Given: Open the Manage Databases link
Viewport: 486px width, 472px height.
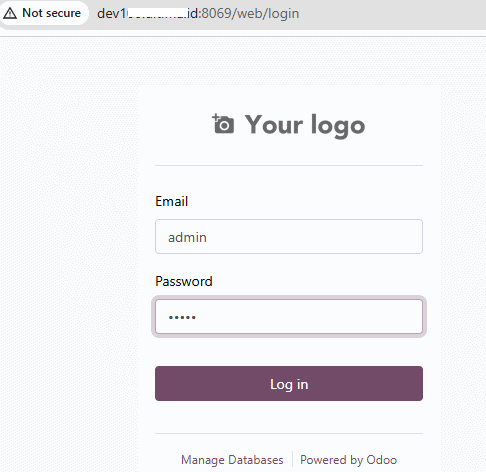Looking at the screenshot, I should (x=232, y=460).
